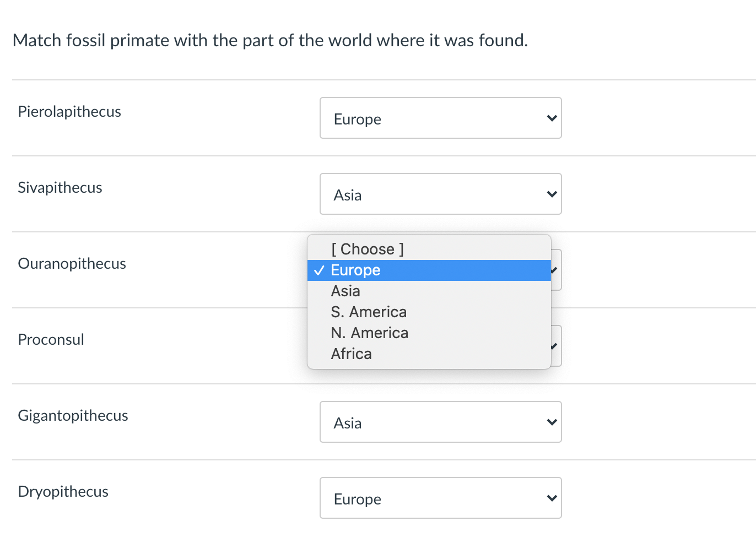Click the "Match fossil primate" question text
The image size is (756, 543).
(x=270, y=40)
